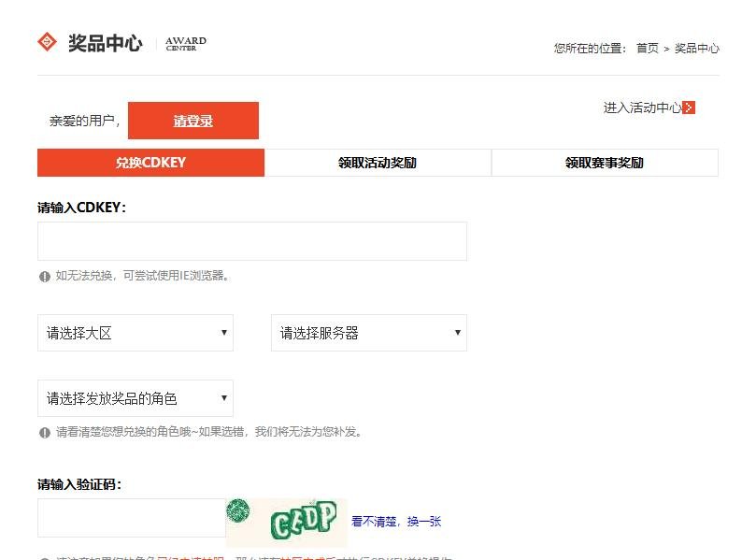Click the red diamond award center logo icon
The image size is (756, 560).
45,41
